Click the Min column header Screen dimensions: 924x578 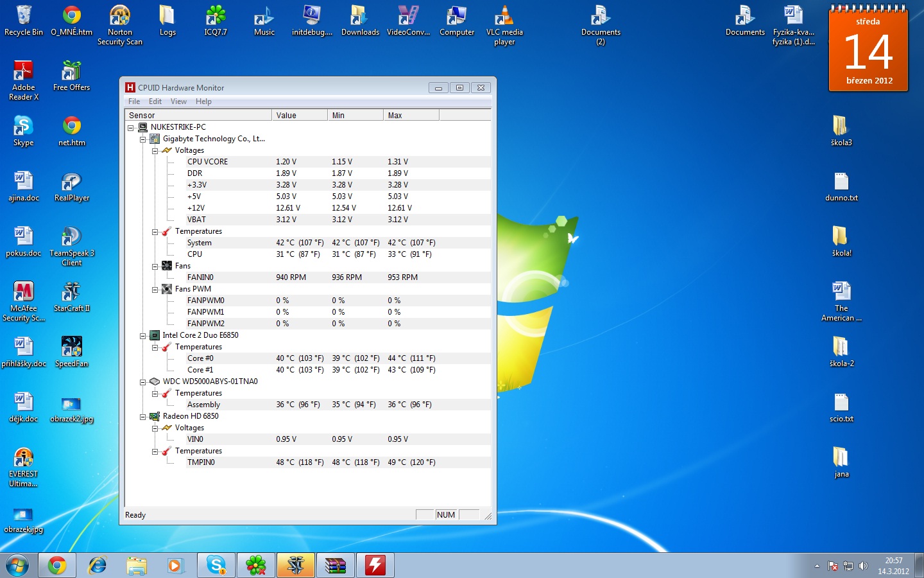355,116
